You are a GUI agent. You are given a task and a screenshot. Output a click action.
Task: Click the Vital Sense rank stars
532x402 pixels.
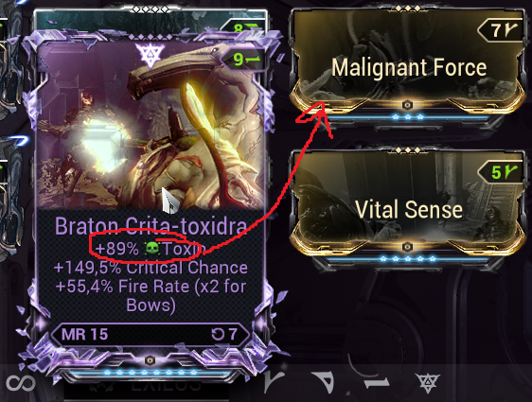tap(408, 258)
